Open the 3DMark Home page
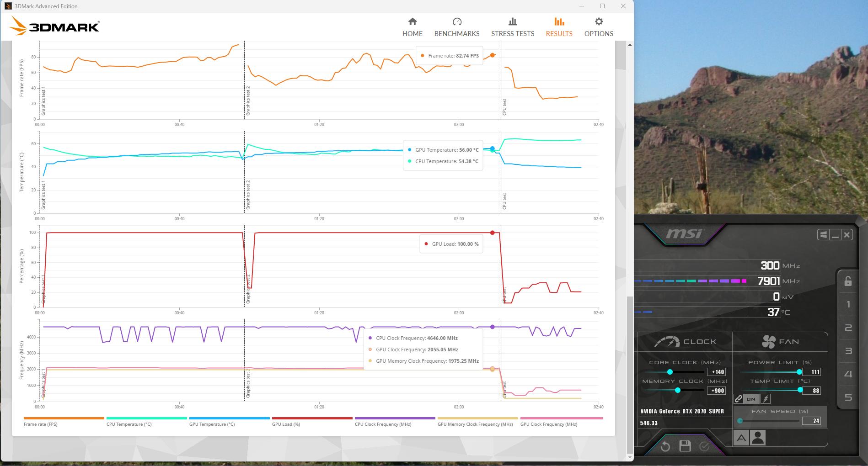 [412, 27]
